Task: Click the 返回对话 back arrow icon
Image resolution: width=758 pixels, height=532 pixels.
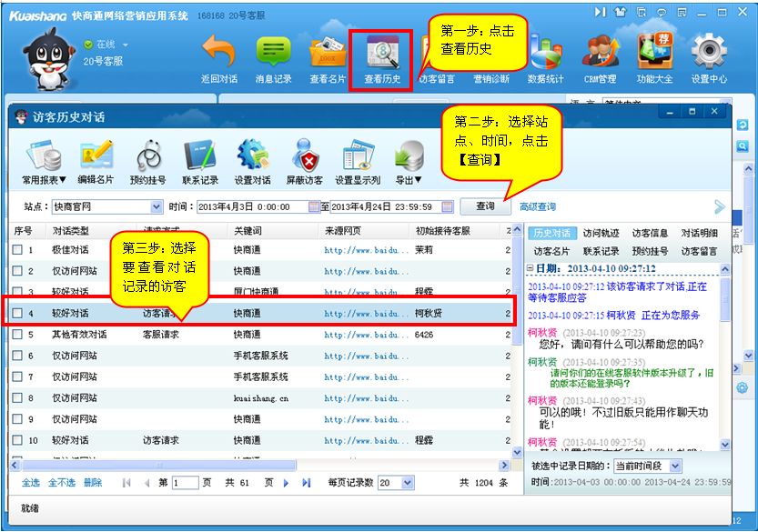Action: coord(218,56)
